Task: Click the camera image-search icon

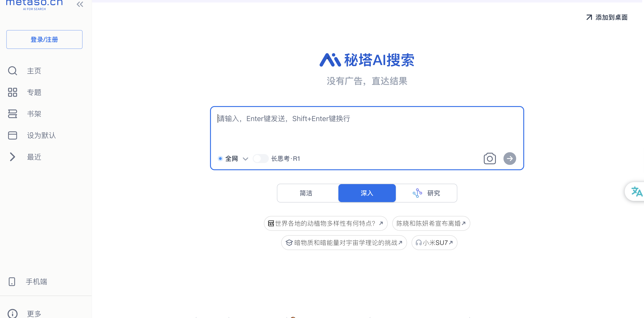Action: (x=490, y=159)
